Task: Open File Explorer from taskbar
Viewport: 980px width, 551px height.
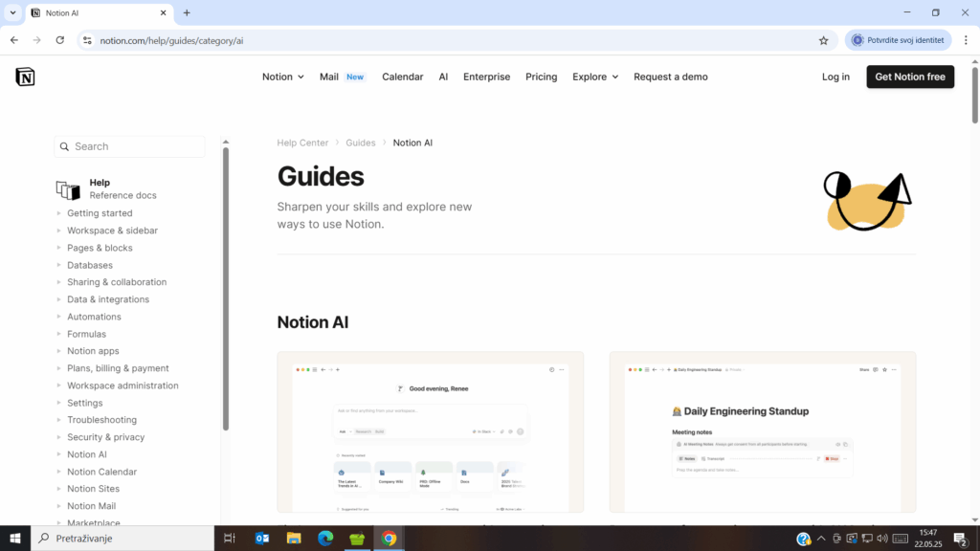Action: (x=294, y=538)
